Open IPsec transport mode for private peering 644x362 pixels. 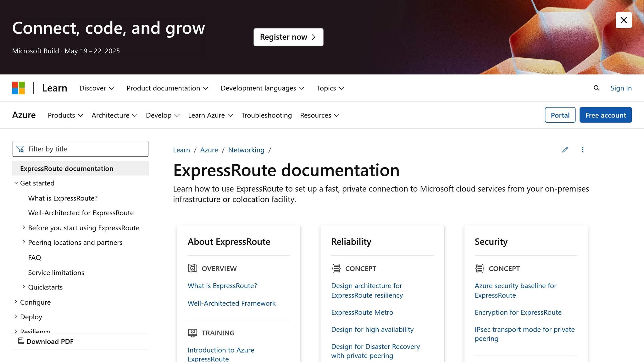point(525,334)
